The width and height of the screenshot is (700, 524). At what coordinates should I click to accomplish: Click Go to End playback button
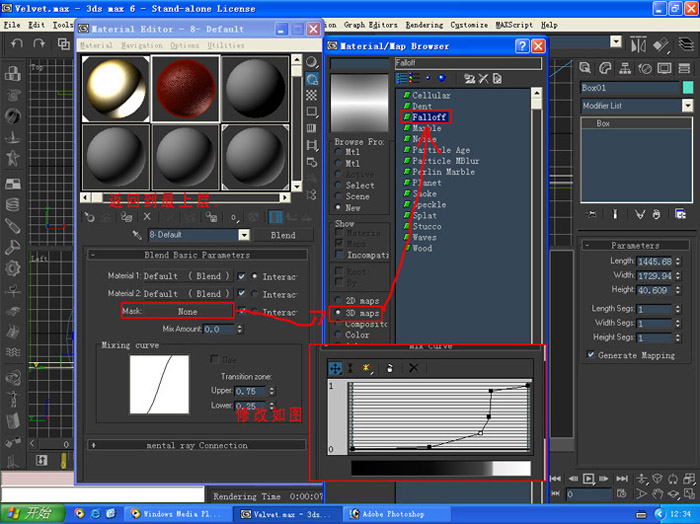click(621, 479)
